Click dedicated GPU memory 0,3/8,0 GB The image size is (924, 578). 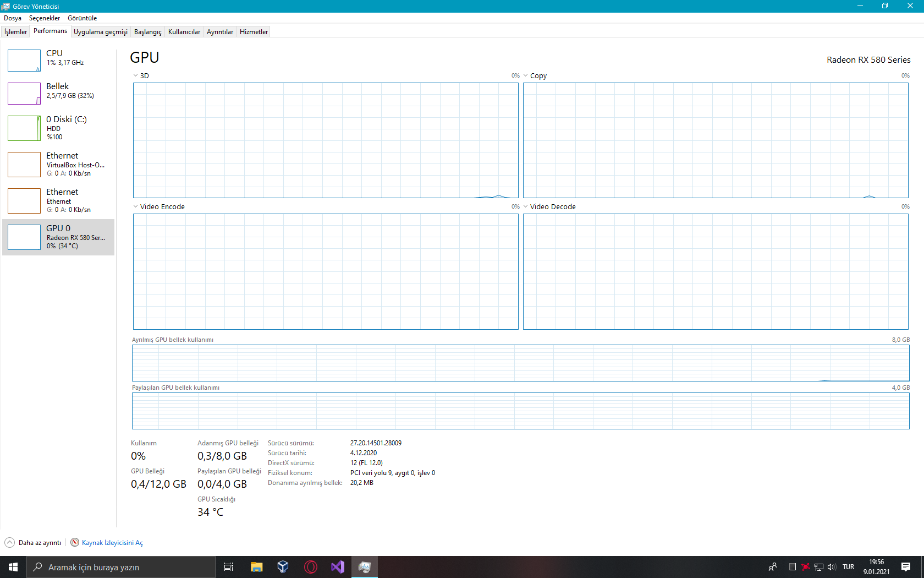click(222, 456)
